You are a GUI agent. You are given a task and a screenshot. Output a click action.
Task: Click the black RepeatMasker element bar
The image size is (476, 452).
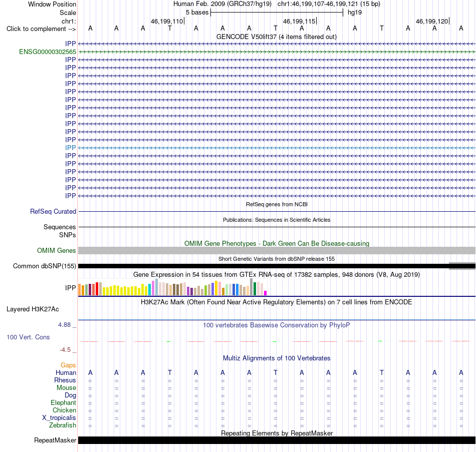pyautogui.click(x=277, y=440)
